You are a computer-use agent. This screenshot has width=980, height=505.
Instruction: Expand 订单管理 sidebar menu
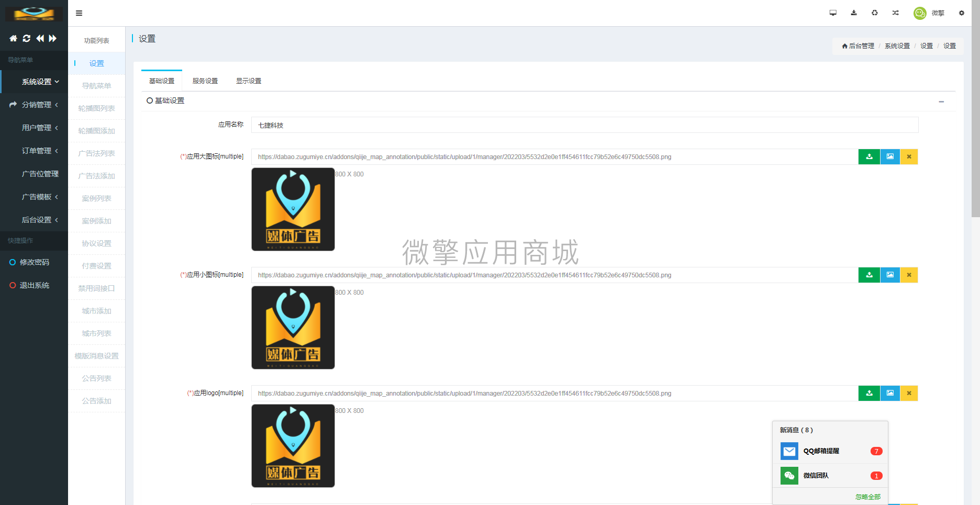(x=34, y=151)
